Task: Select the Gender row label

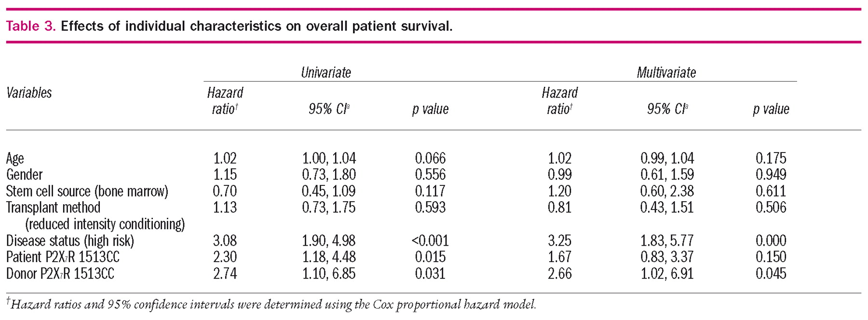Action: pos(24,175)
